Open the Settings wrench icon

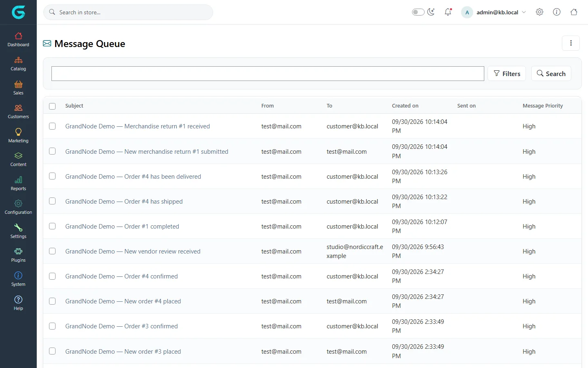tap(18, 228)
